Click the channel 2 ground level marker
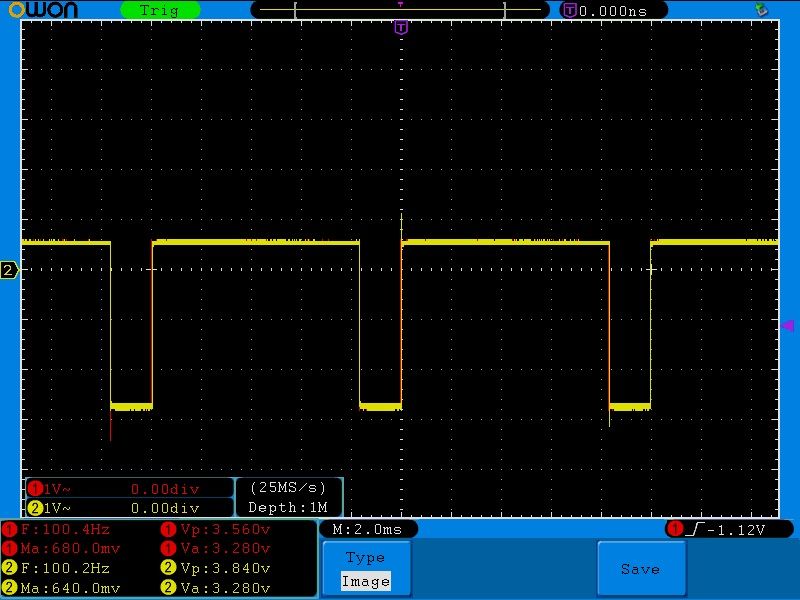800x600 pixels. pyautogui.click(x=9, y=270)
